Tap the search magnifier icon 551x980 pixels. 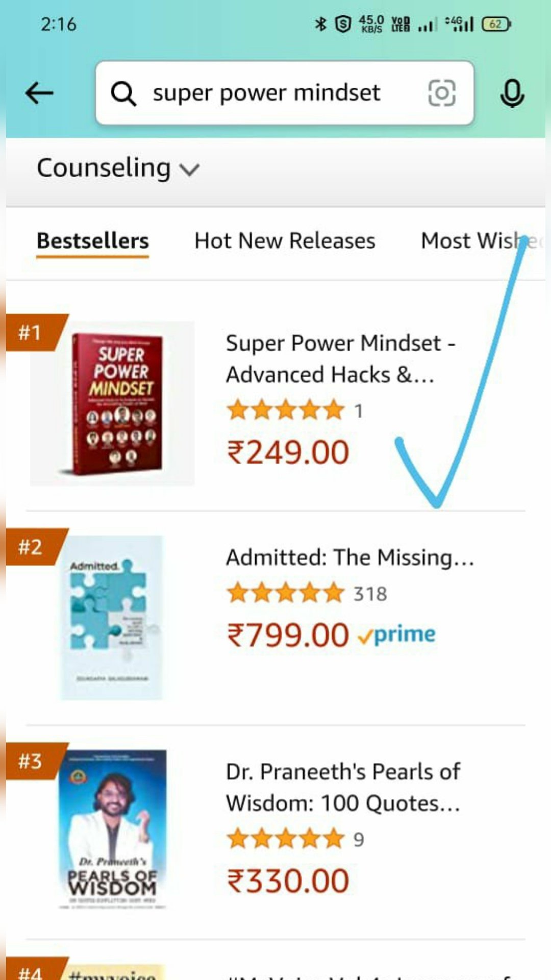123,93
